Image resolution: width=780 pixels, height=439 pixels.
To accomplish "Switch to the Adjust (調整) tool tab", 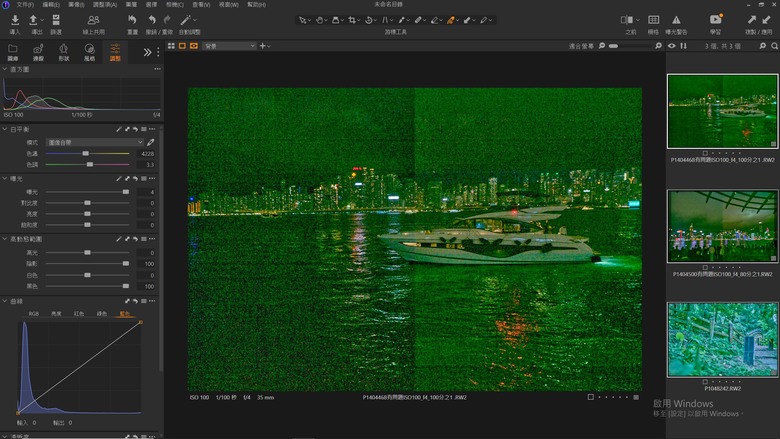I will pos(115,52).
